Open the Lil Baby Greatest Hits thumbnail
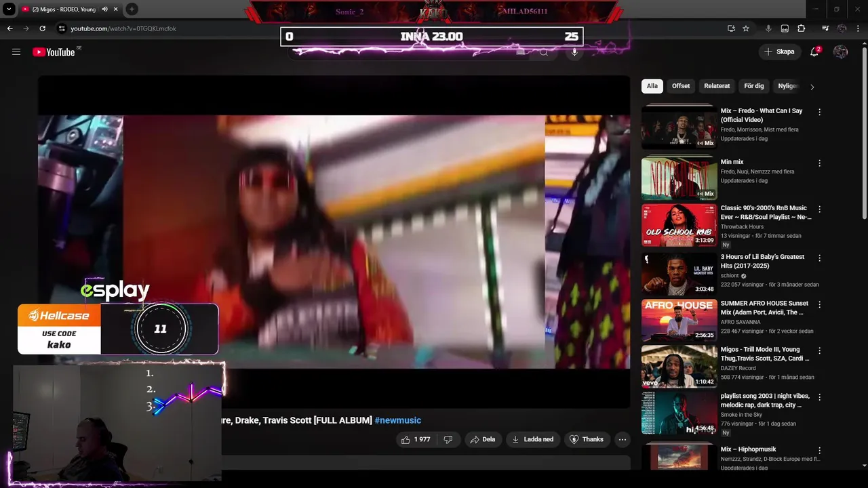This screenshot has height=488, width=868. click(x=679, y=274)
